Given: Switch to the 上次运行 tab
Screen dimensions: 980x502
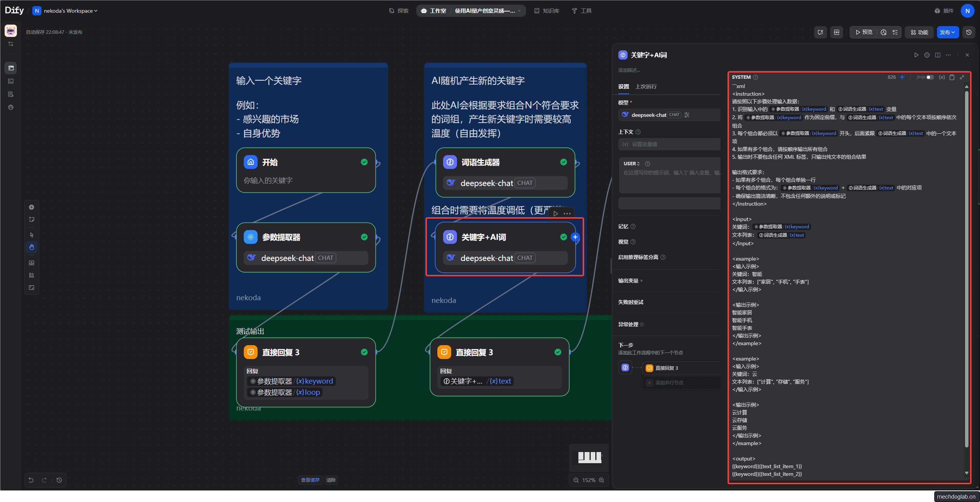Looking at the screenshot, I should tap(646, 86).
